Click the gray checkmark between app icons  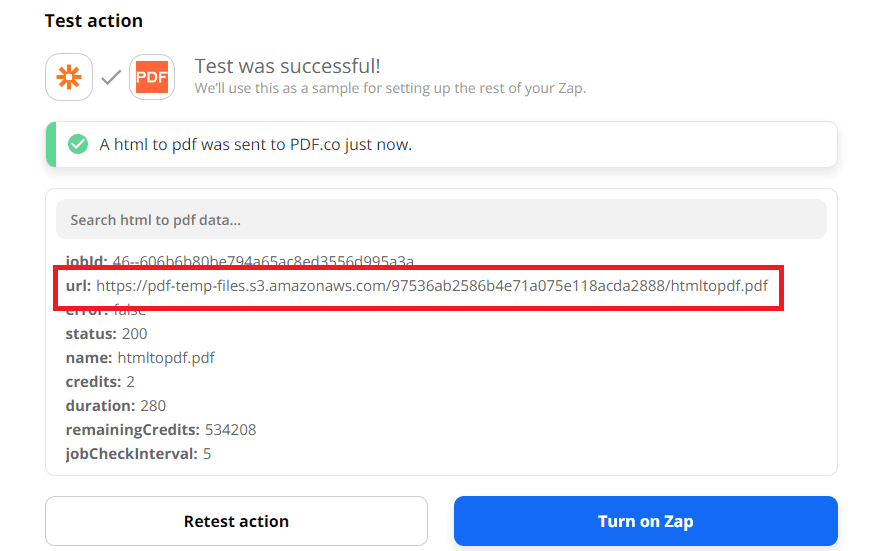click(x=111, y=77)
